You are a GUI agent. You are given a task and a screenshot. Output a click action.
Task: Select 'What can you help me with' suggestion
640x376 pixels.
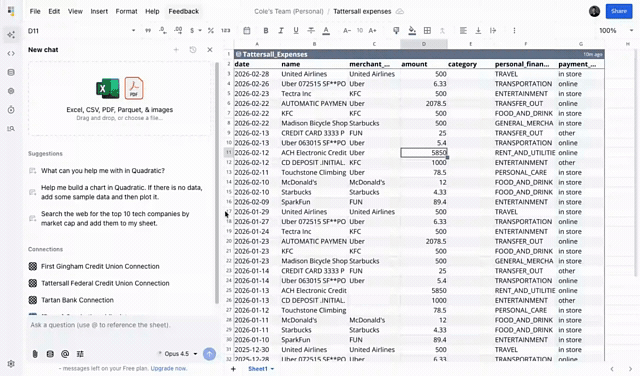click(x=103, y=171)
